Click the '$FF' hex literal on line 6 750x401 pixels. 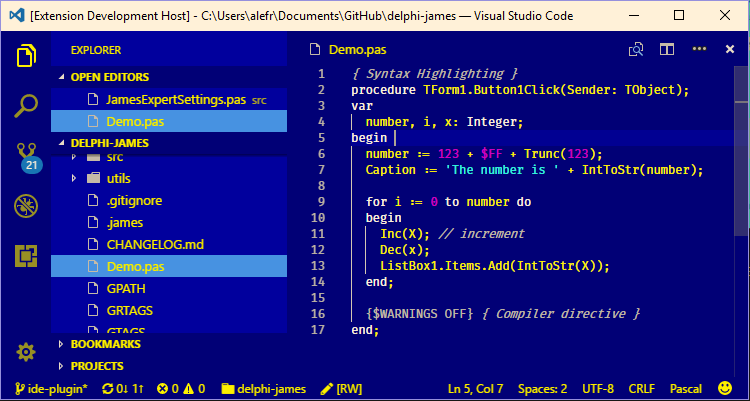[x=491, y=154]
